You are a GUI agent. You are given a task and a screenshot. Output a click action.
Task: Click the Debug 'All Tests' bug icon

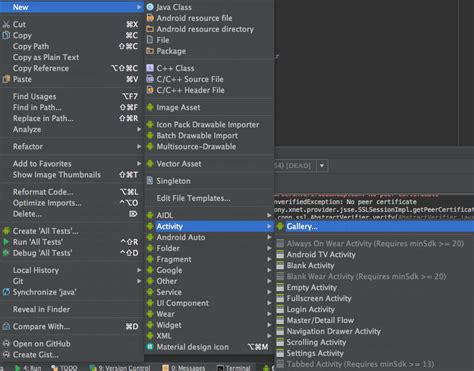coord(6,253)
